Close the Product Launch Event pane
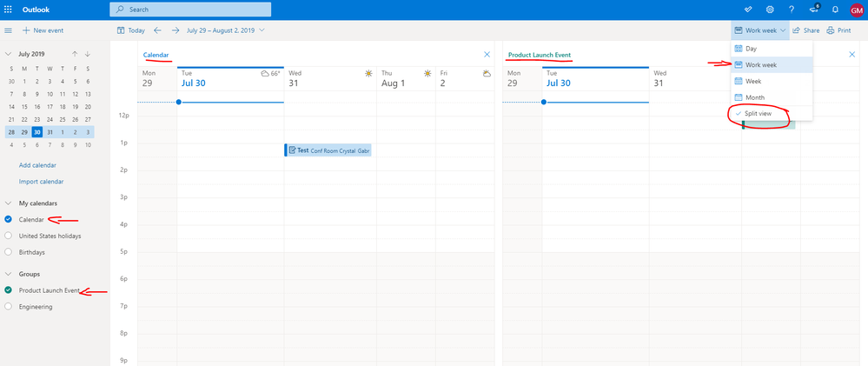This screenshot has height=366, width=868. click(x=852, y=54)
